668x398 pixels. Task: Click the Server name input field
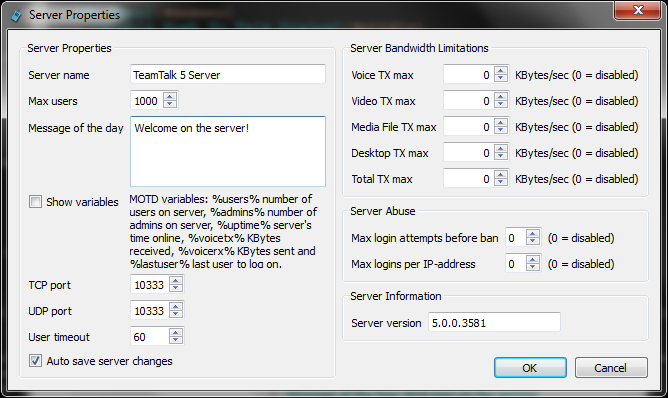click(x=228, y=75)
